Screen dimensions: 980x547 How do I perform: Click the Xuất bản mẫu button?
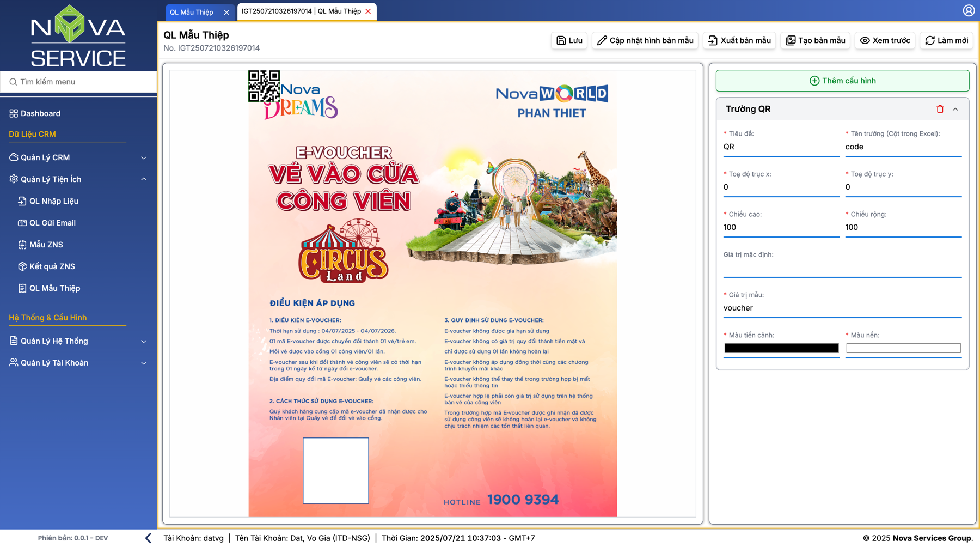(x=739, y=40)
